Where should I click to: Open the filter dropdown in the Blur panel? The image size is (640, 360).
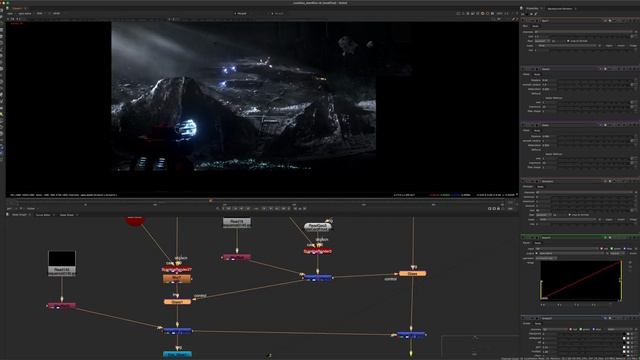(x=542, y=41)
